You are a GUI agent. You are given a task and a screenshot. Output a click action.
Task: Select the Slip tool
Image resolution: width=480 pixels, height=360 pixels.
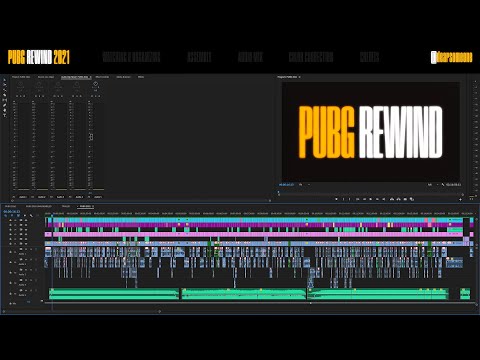tap(5, 100)
